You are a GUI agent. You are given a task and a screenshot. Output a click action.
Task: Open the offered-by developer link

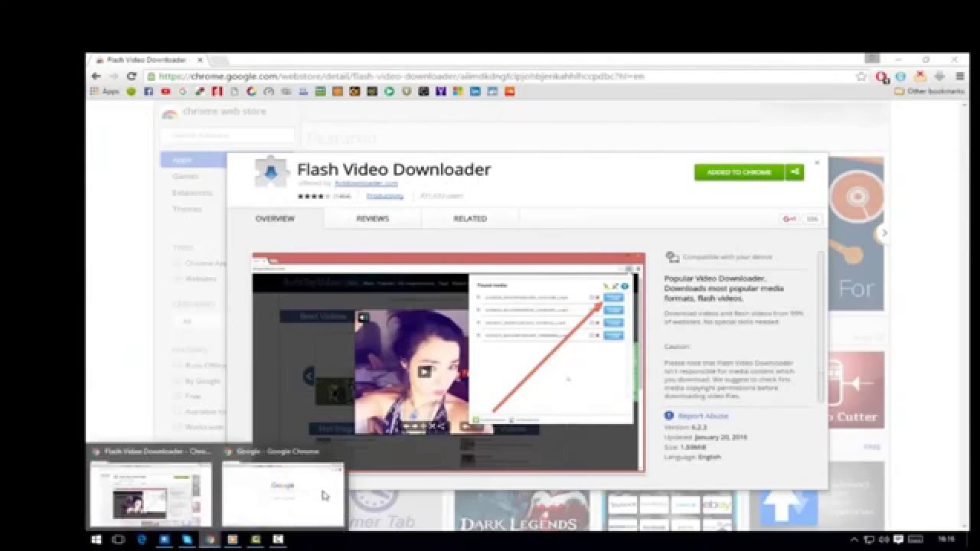367,184
